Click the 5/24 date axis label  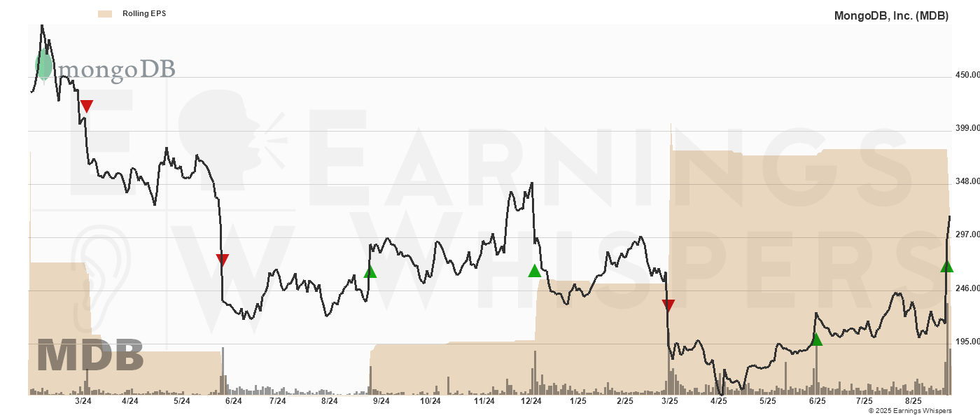click(x=181, y=401)
